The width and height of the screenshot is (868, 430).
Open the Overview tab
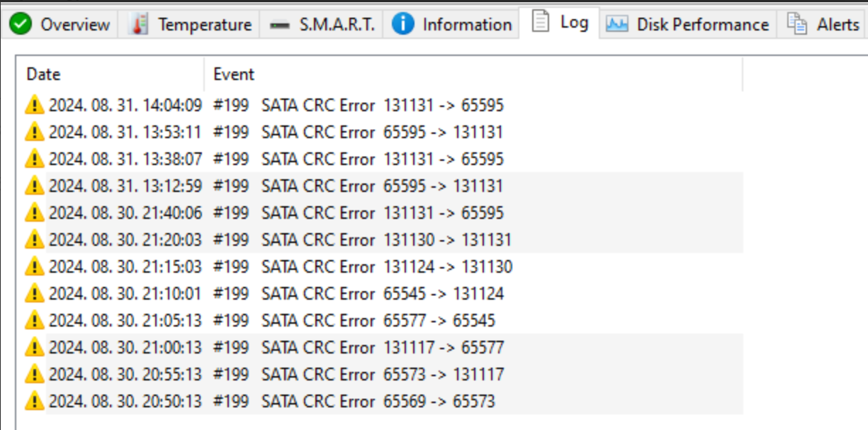point(61,24)
